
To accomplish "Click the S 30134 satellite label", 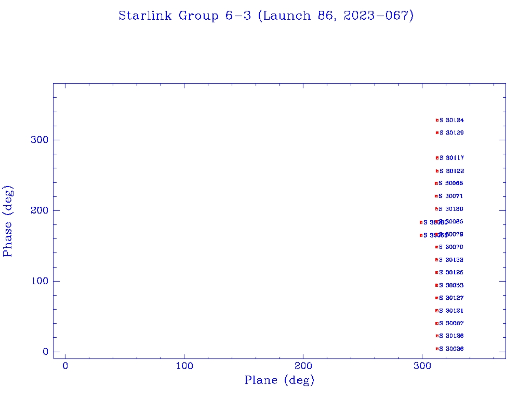I will pyautogui.click(x=451, y=120).
